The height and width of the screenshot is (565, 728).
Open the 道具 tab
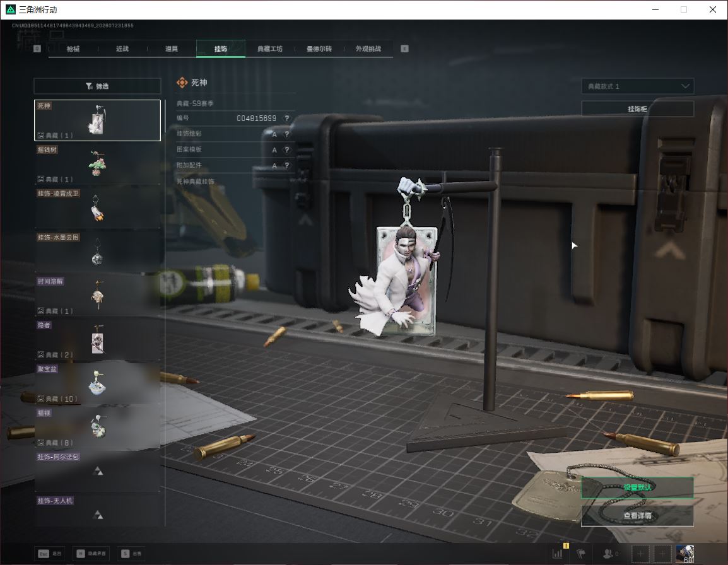pyautogui.click(x=172, y=49)
